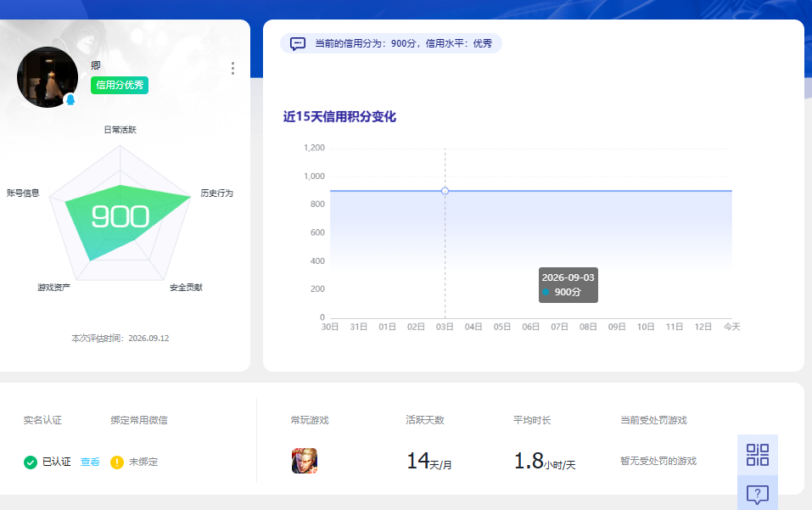Click the 历史行为 radar axis label
Image resolution: width=812 pixels, height=510 pixels.
point(216,193)
